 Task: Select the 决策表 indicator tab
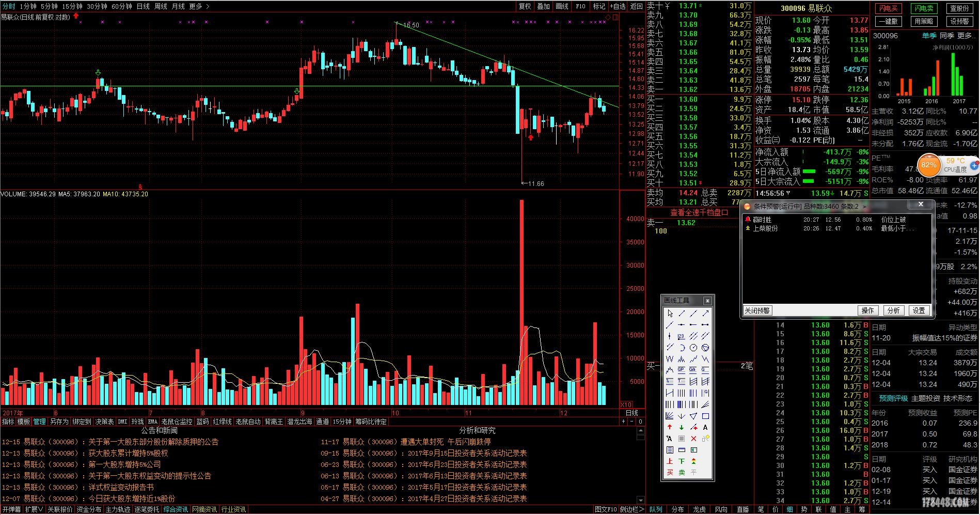pyautogui.click(x=104, y=422)
